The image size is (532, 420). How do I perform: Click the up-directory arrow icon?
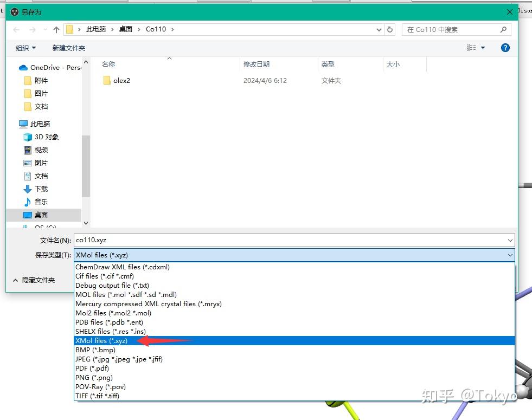pos(56,30)
